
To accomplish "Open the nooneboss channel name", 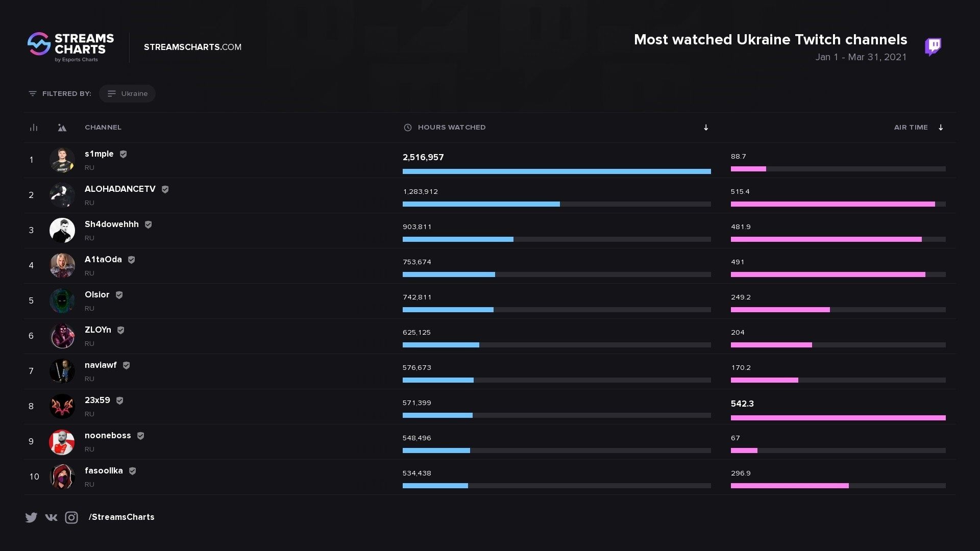I will tap(108, 436).
